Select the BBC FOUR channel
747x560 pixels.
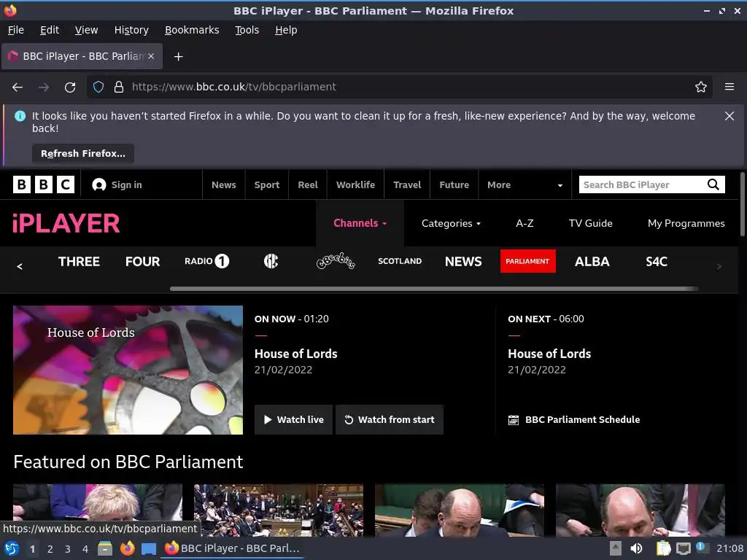(142, 262)
